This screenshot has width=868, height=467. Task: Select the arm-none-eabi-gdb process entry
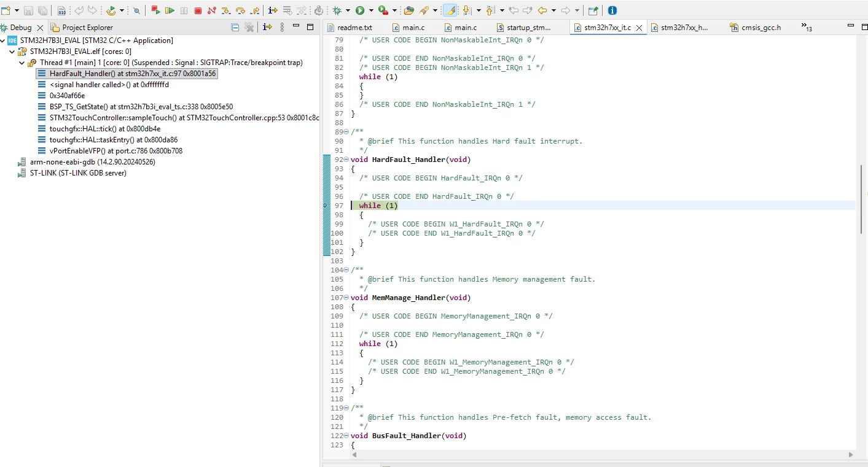coord(87,162)
